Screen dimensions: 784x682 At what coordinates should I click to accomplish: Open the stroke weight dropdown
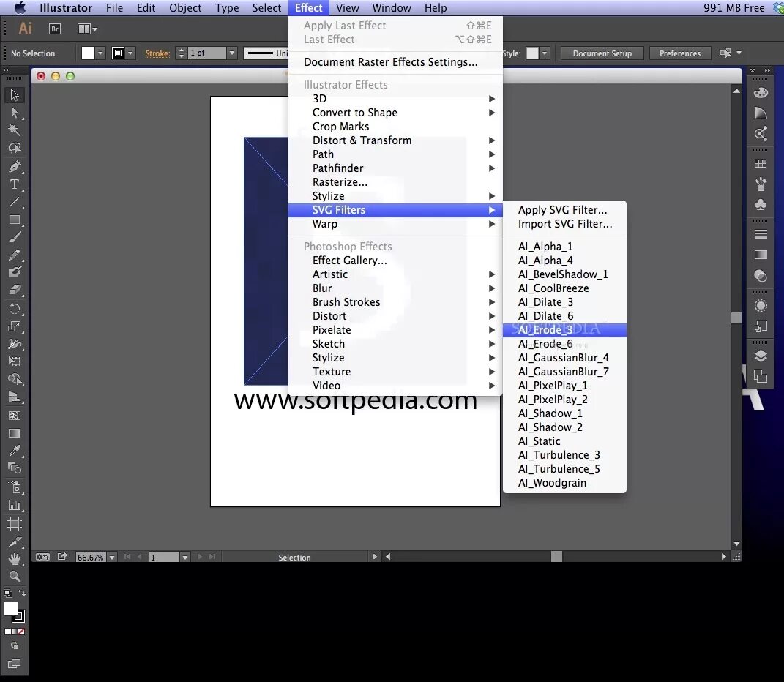231,53
